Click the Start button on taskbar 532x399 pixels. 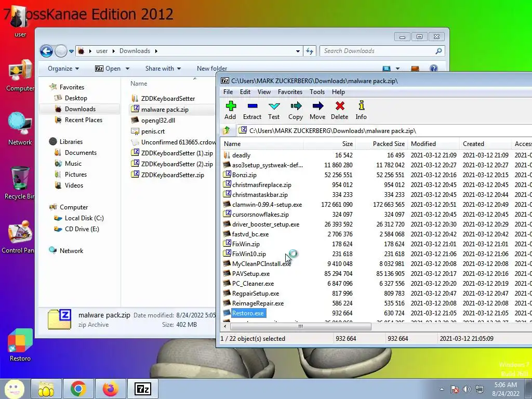14,389
